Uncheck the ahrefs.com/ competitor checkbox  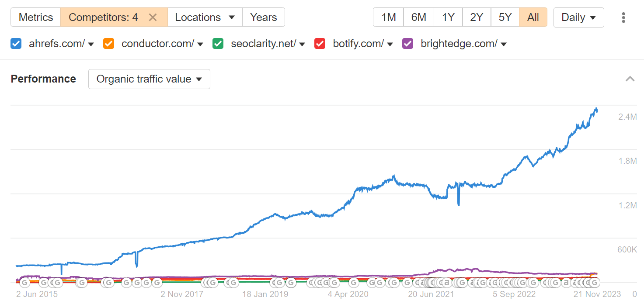pyautogui.click(x=16, y=44)
